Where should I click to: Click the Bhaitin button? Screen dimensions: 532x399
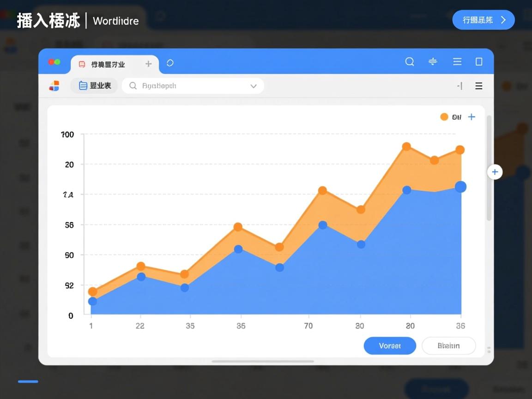tap(448, 345)
